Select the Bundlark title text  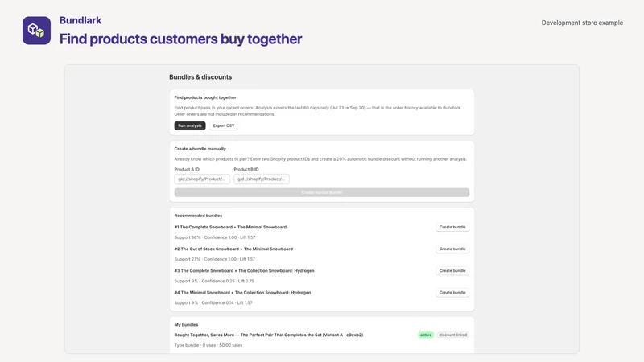click(80, 20)
